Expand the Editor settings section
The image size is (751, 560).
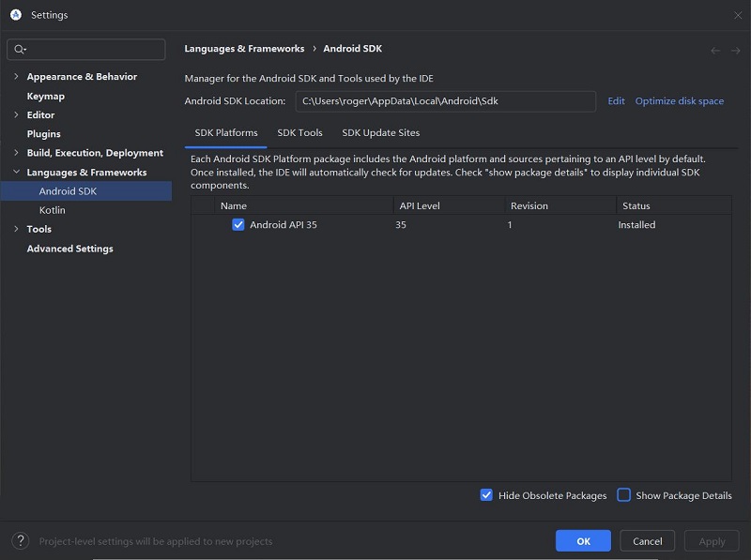point(17,115)
